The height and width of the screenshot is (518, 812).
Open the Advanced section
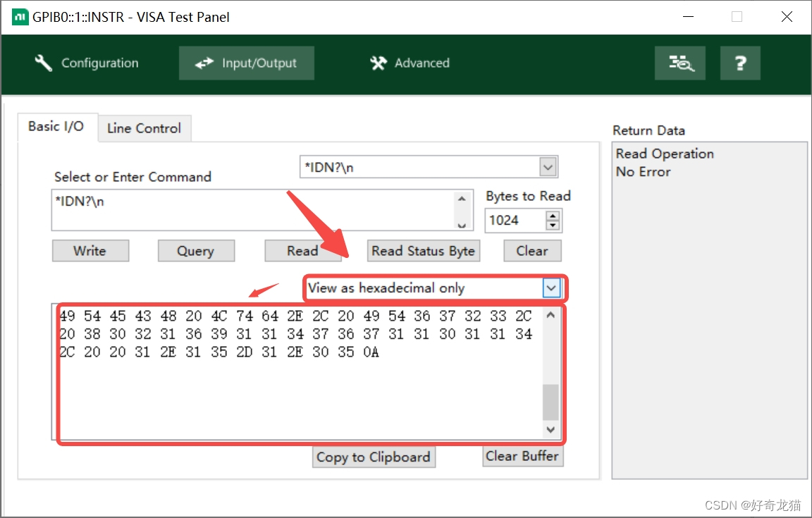coord(410,63)
